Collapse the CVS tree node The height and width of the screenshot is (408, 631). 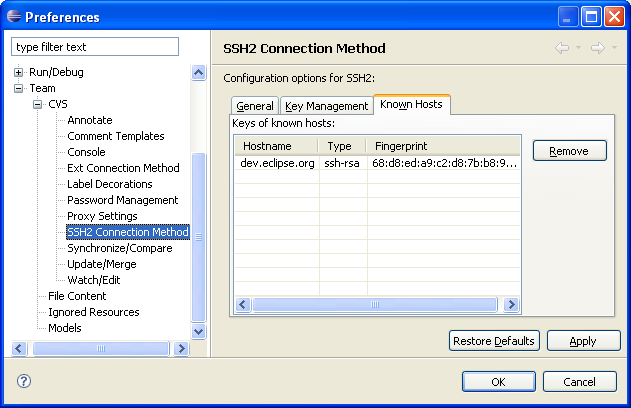click(x=37, y=104)
